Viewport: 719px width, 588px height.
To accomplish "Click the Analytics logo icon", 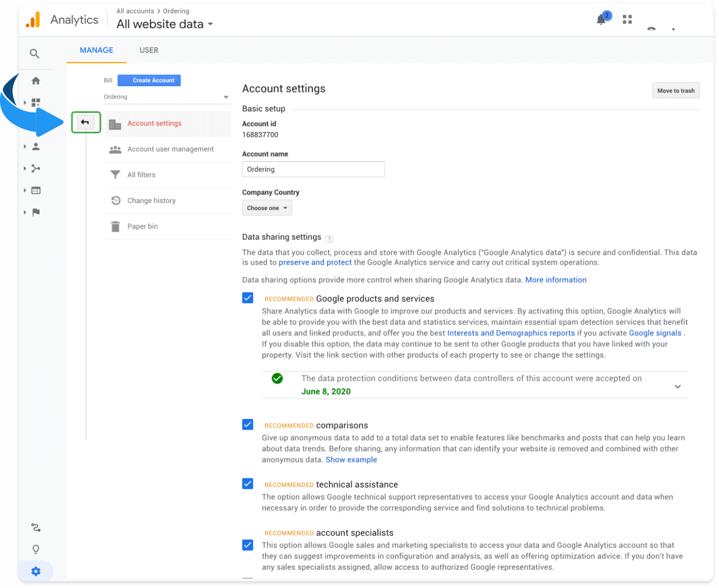I will click(x=33, y=20).
